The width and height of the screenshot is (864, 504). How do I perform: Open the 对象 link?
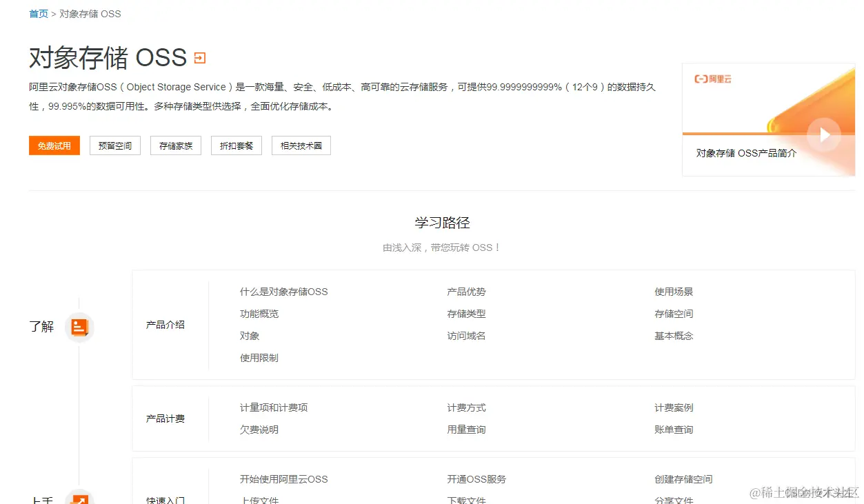click(250, 336)
